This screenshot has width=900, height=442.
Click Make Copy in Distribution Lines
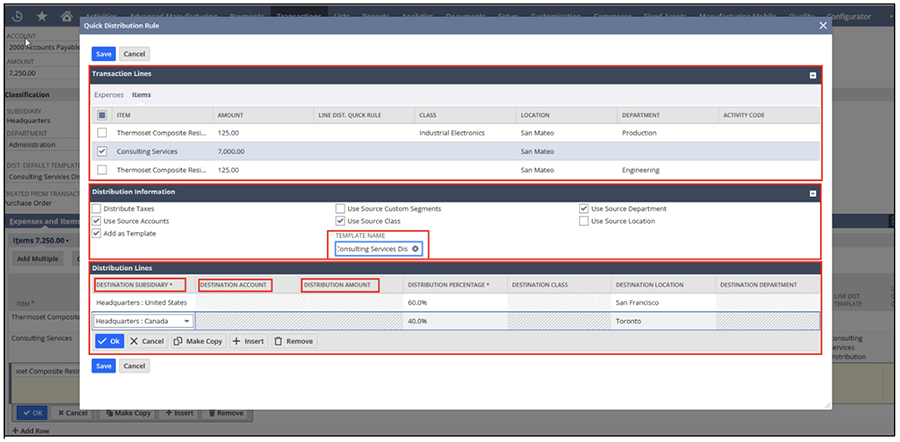[x=197, y=341]
